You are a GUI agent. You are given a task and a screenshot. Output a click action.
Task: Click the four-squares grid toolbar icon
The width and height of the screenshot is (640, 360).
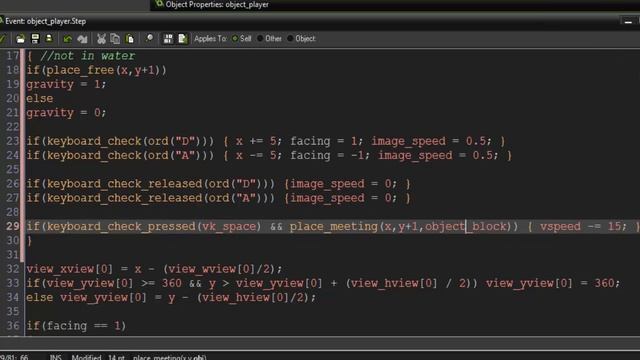[x=168, y=39]
